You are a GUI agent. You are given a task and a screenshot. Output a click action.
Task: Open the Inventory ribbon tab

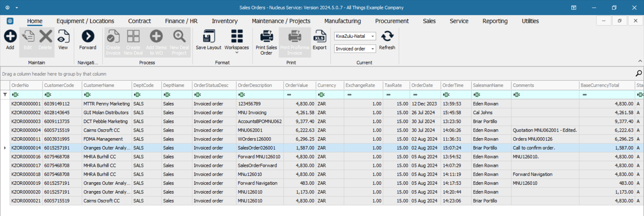(224, 21)
